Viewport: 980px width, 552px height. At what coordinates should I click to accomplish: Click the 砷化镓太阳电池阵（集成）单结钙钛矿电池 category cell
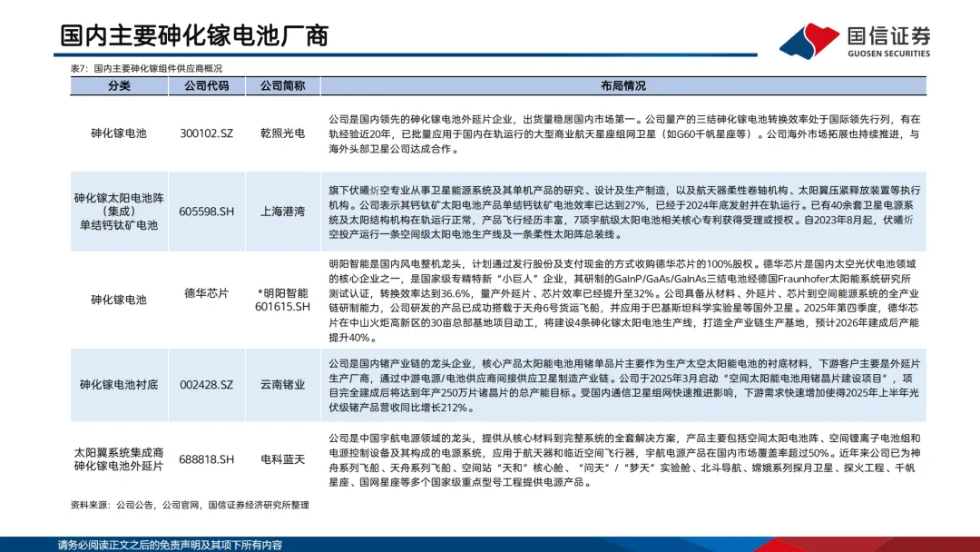tap(119, 212)
